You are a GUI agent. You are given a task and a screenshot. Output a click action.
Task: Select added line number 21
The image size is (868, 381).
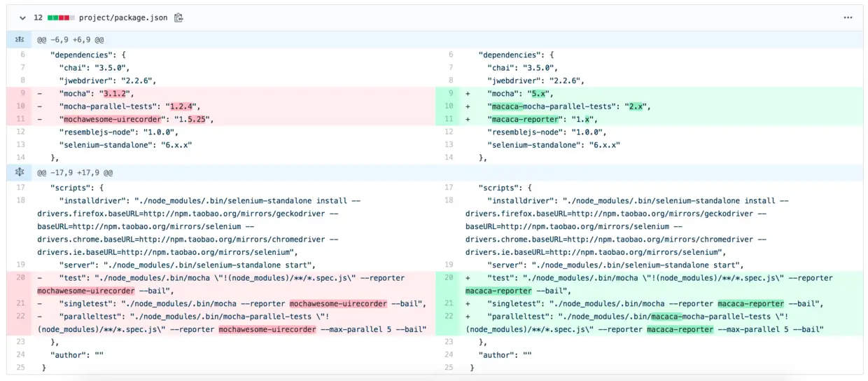[449, 304]
